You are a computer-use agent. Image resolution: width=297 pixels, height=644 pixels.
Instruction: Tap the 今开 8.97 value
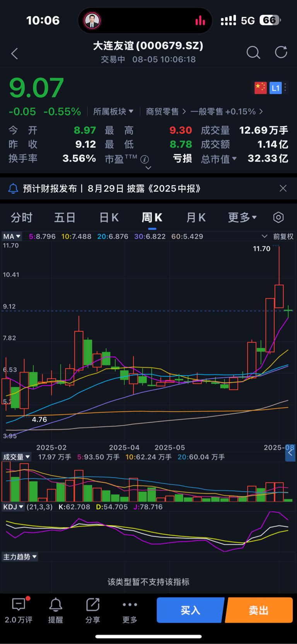(85, 130)
